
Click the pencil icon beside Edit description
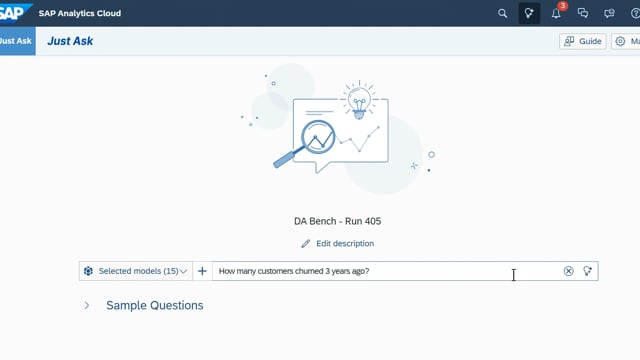click(x=306, y=244)
